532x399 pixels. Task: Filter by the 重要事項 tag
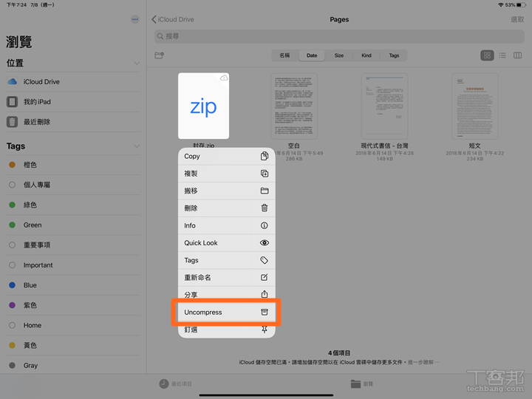point(73,245)
